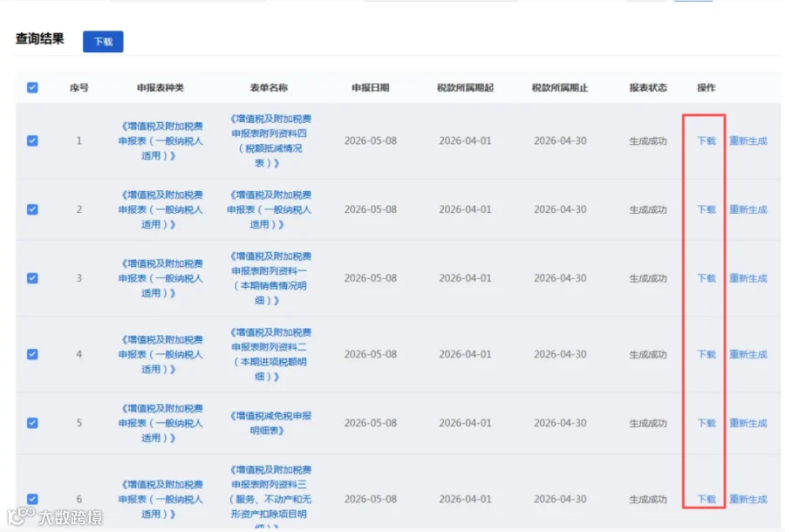Click the 操作 column header
The height and width of the screenshot is (532, 785).
coord(706,87)
